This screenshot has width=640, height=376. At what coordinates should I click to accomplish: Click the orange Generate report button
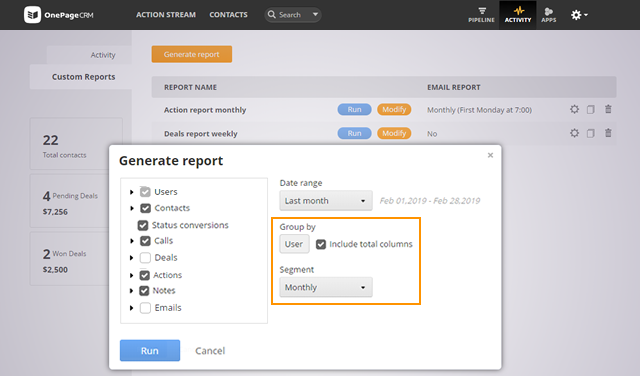click(x=192, y=54)
